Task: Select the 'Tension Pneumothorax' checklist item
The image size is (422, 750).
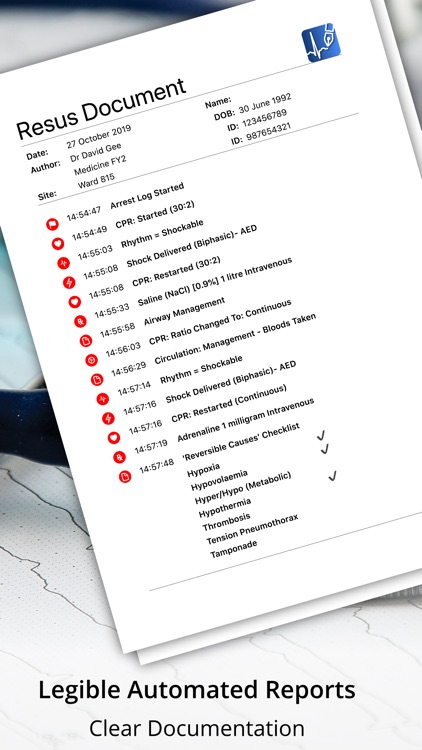Action: click(252, 530)
